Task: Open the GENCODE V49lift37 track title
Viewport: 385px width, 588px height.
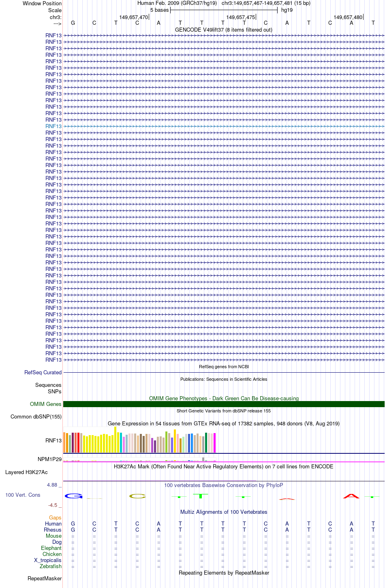Action: point(224,30)
